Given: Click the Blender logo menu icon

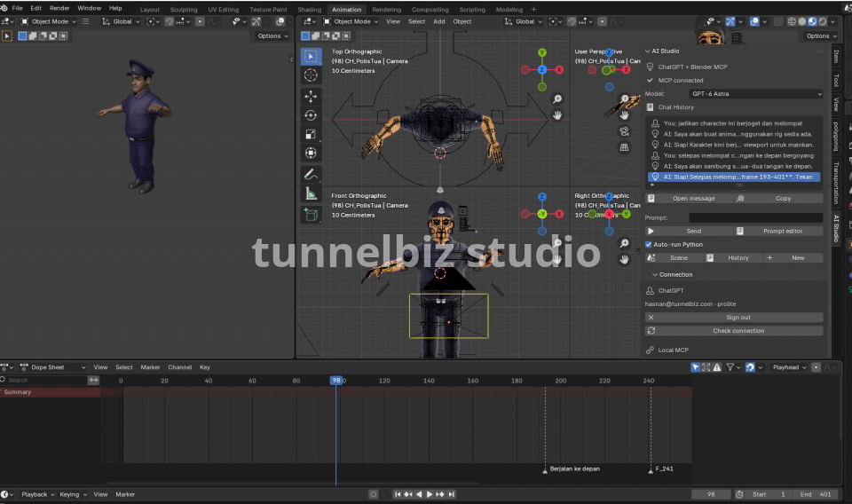Looking at the screenshot, I should tap(4, 8).
